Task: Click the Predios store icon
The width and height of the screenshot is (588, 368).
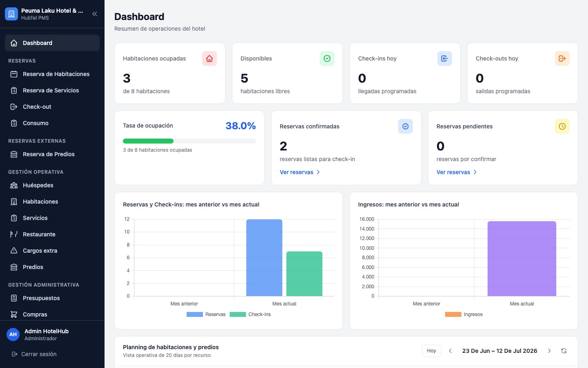Action: 14,267
